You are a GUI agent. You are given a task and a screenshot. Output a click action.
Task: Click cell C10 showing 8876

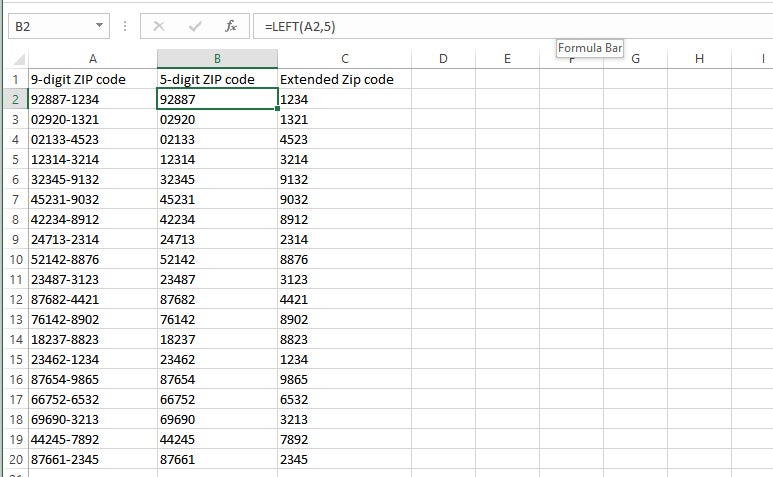(345, 260)
